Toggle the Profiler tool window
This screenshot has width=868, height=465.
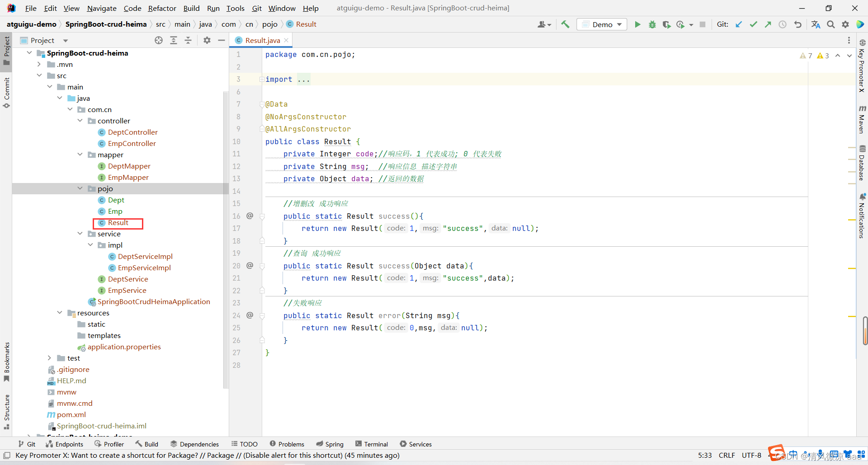click(109, 444)
